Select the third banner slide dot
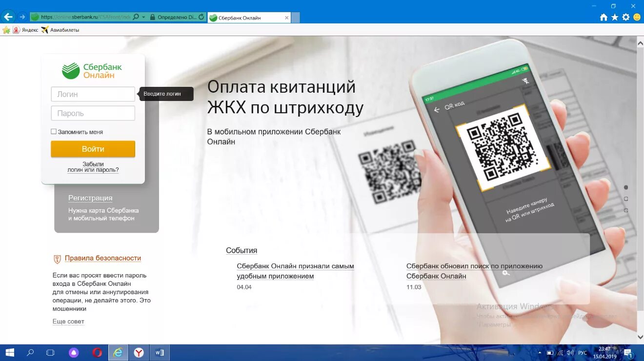Image resolution: width=644 pixels, height=361 pixels. [626, 210]
